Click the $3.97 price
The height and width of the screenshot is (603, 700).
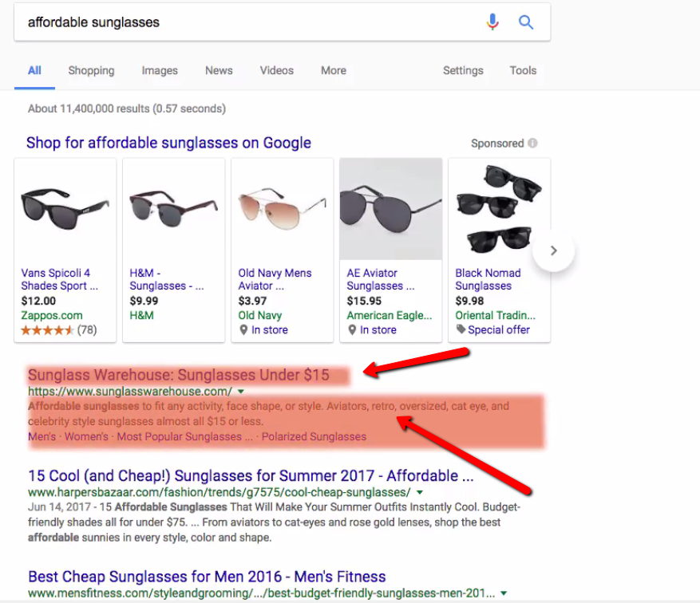(x=252, y=301)
